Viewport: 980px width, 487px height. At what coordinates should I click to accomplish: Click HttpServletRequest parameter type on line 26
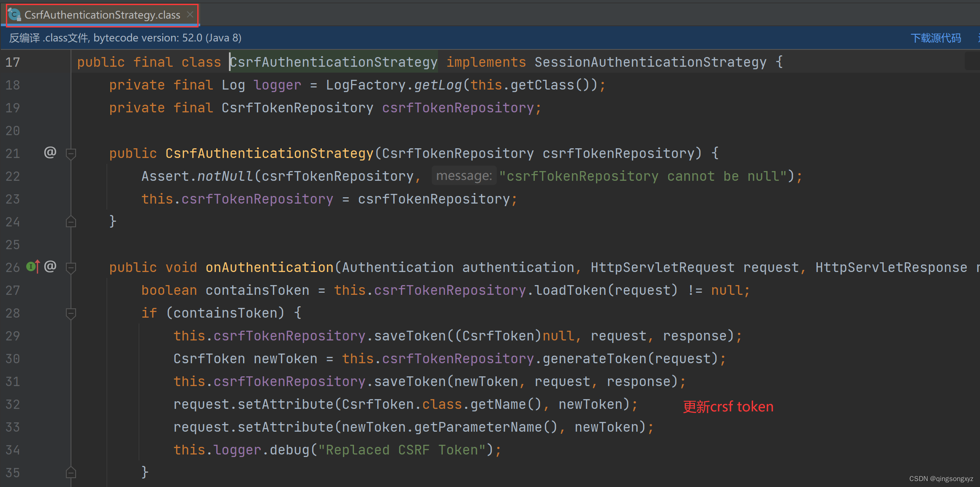[662, 268]
